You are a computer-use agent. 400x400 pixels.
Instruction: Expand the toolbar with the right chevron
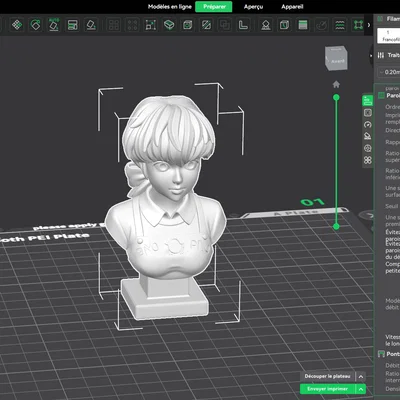click(x=369, y=25)
